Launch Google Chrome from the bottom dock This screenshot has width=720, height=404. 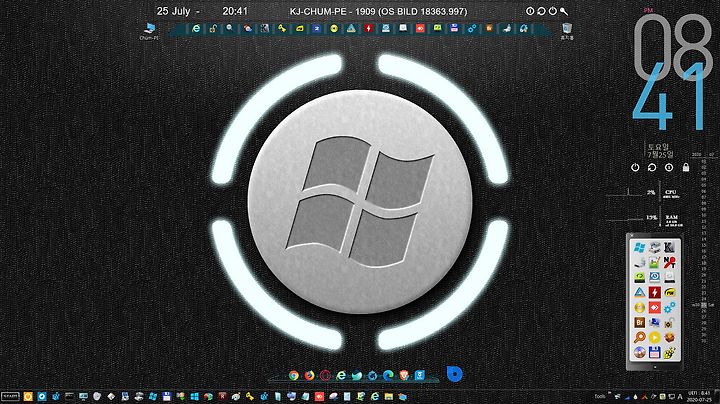(x=294, y=376)
